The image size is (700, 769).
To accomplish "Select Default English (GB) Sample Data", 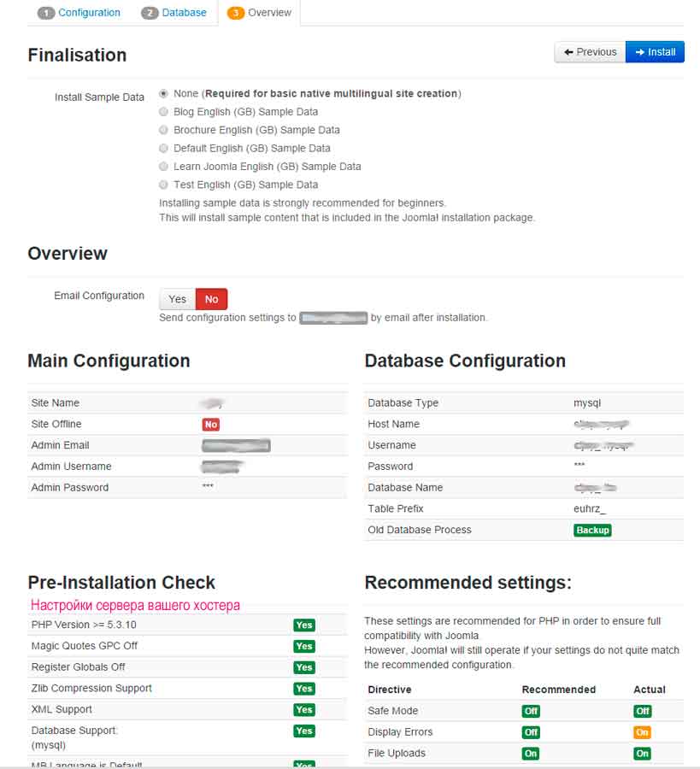I will pos(164,149).
